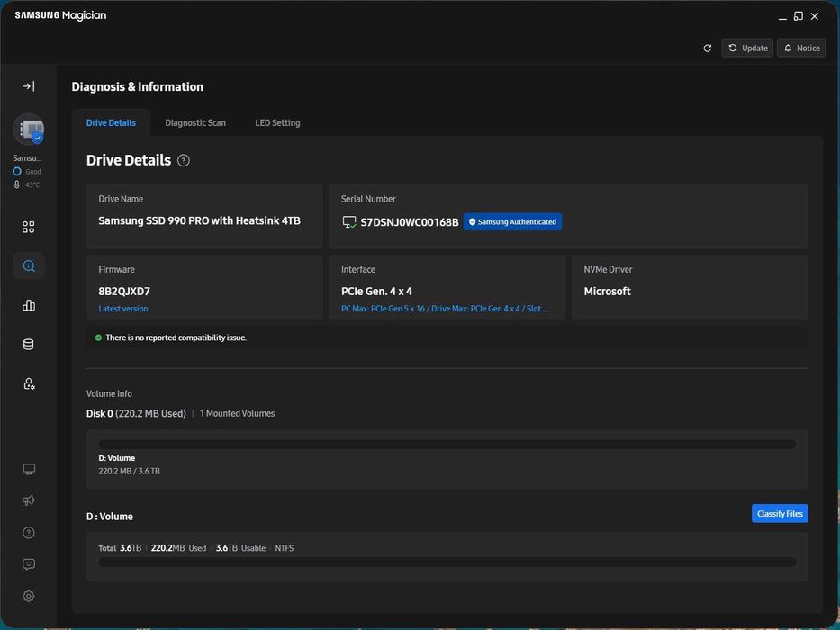
Task: Click the monitor icon beside serial number
Action: click(x=349, y=221)
